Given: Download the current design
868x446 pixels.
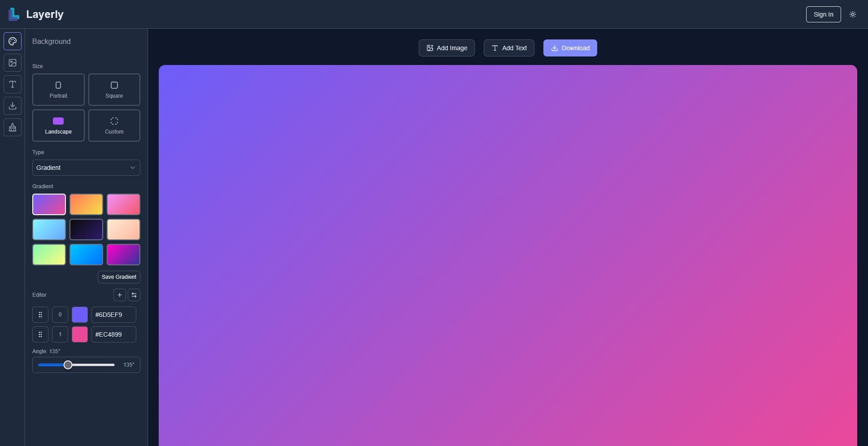Looking at the screenshot, I should click(570, 48).
